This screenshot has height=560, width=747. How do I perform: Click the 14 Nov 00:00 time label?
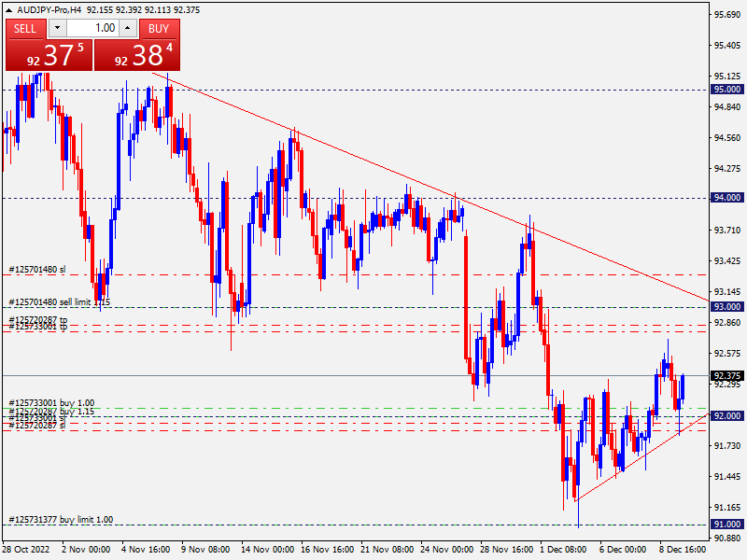267,549
